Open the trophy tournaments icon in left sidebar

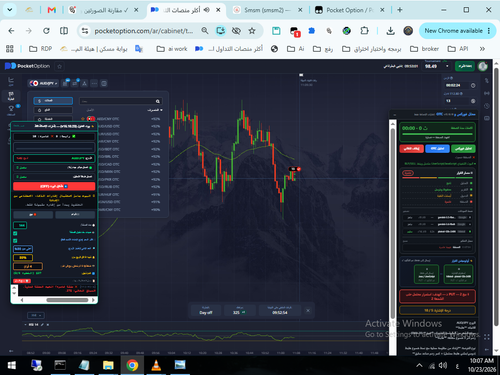click(x=11, y=110)
